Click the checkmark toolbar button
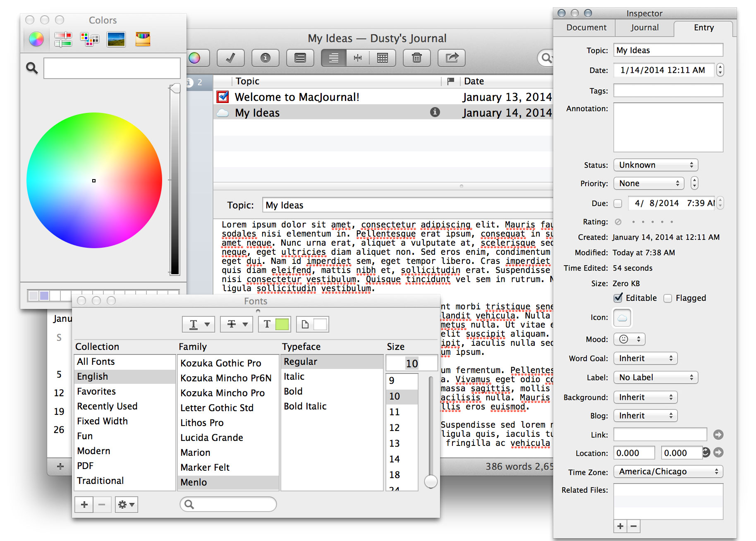 tap(230, 58)
